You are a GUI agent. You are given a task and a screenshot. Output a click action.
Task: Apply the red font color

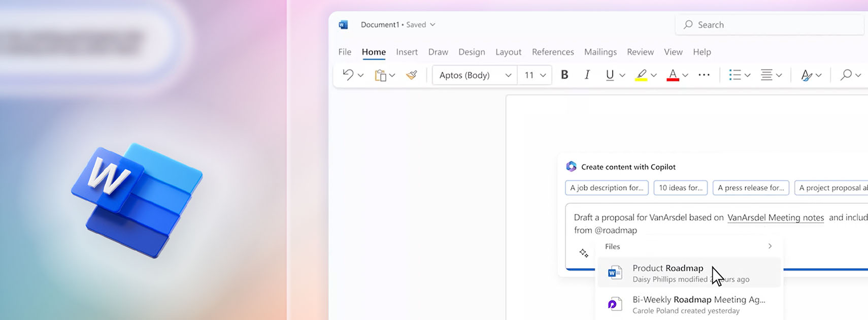click(x=673, y=75)
